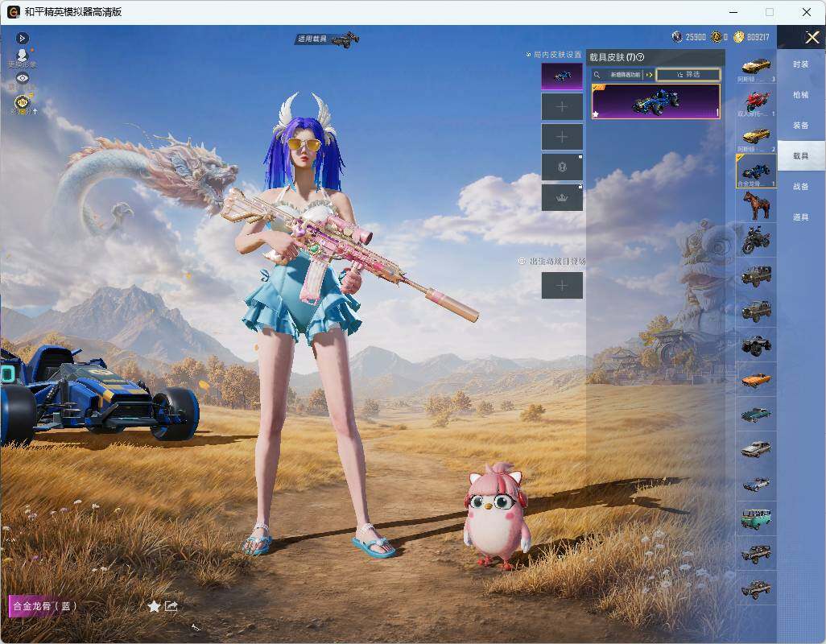
Task: Click the currency icon showing 0
Action: (x=716, y=37)
